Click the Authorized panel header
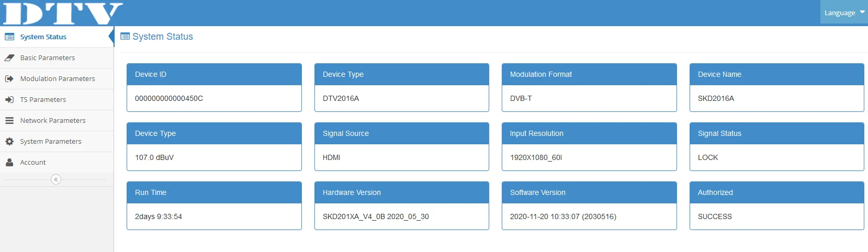Viewport: 868px width, 252px height. (x=776, y=192)
